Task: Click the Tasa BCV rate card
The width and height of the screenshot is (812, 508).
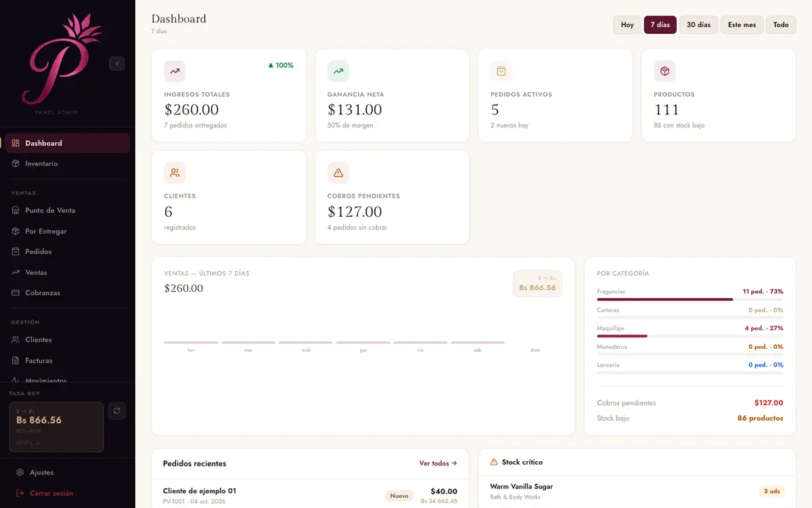Action: [x=56, y=427]
